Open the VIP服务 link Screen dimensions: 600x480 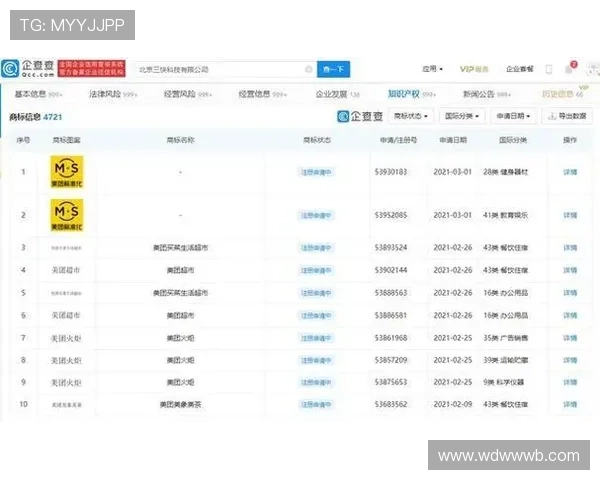(x=474, y=69)
